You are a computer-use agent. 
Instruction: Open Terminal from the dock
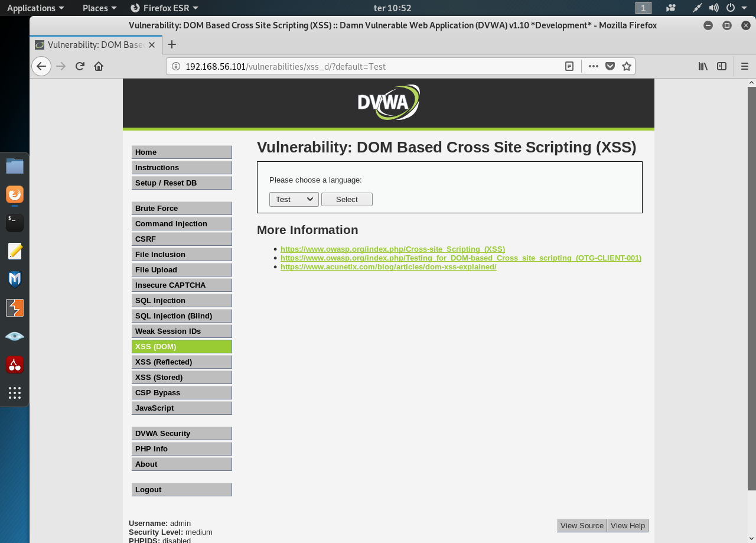click(x=15, y=223)
